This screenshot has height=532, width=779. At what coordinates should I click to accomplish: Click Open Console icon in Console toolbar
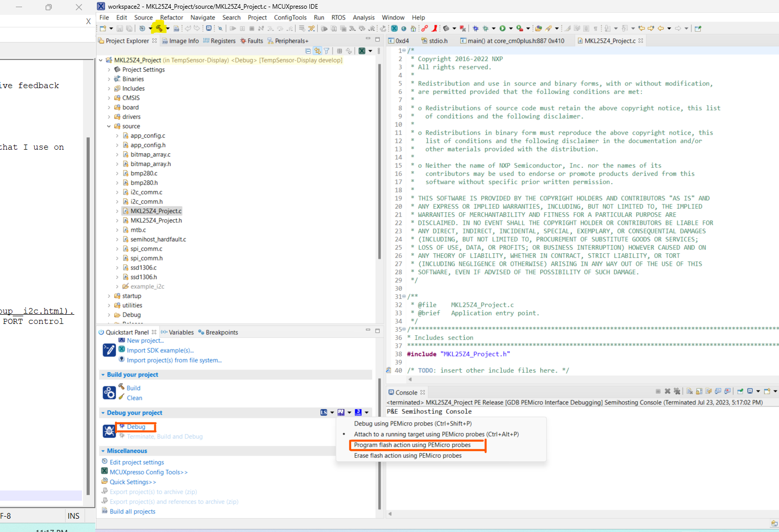767,391
